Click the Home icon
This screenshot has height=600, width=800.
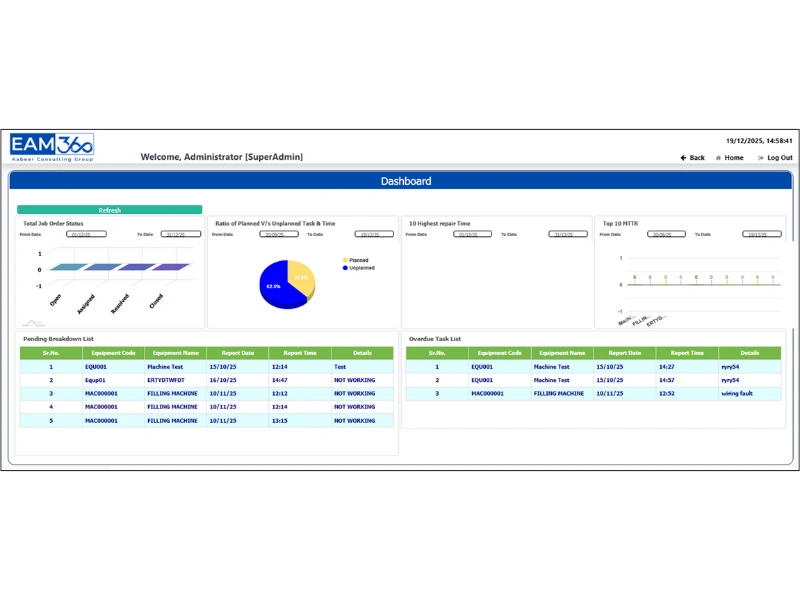(x=717, y=157)
